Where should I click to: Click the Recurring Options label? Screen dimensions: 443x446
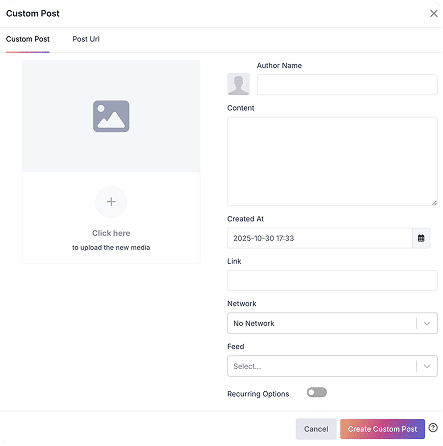[258, 394]
